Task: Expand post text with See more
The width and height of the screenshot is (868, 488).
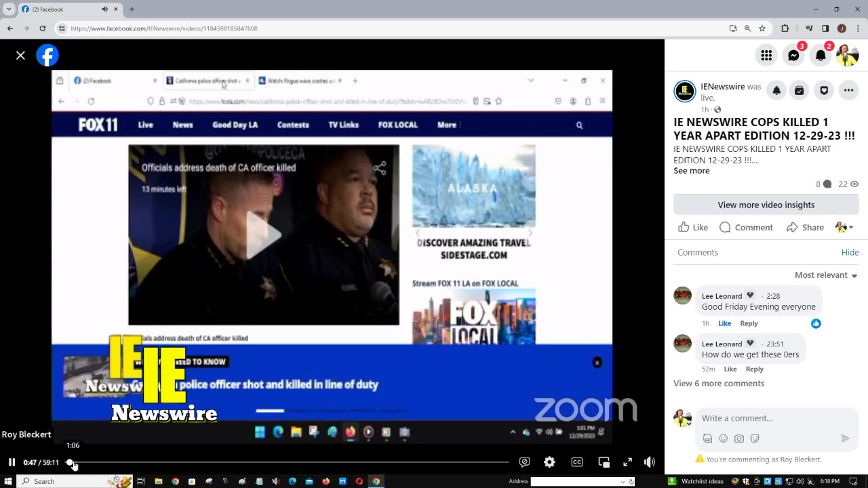Action: coord(691,171)
